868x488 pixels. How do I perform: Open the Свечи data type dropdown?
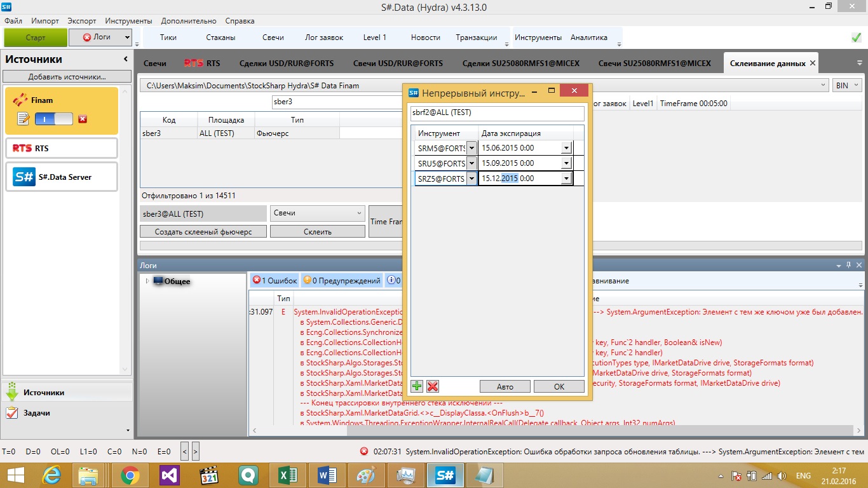click(x=317, y=213)
